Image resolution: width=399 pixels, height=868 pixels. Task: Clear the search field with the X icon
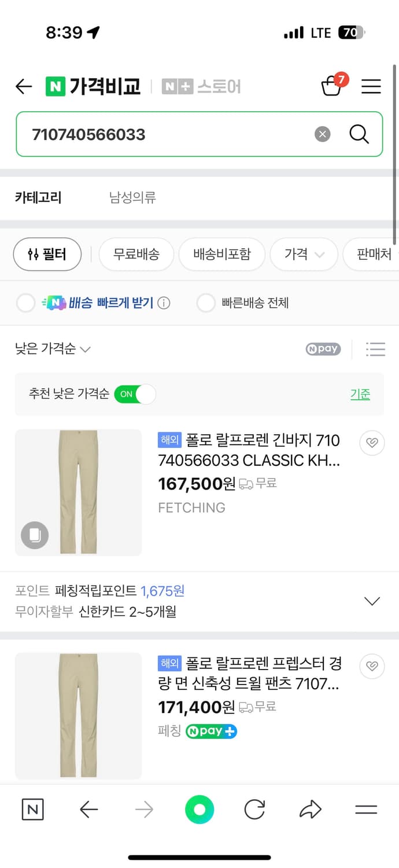[322, 134]
